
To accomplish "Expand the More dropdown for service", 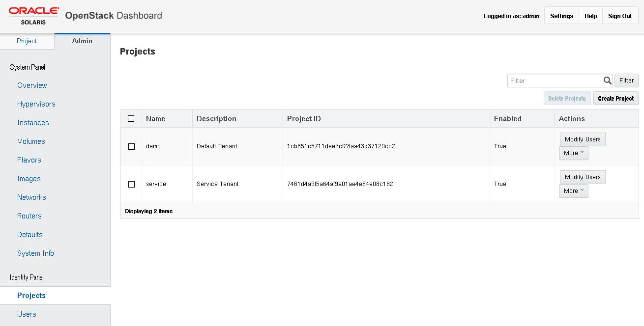I will point(574,191).
